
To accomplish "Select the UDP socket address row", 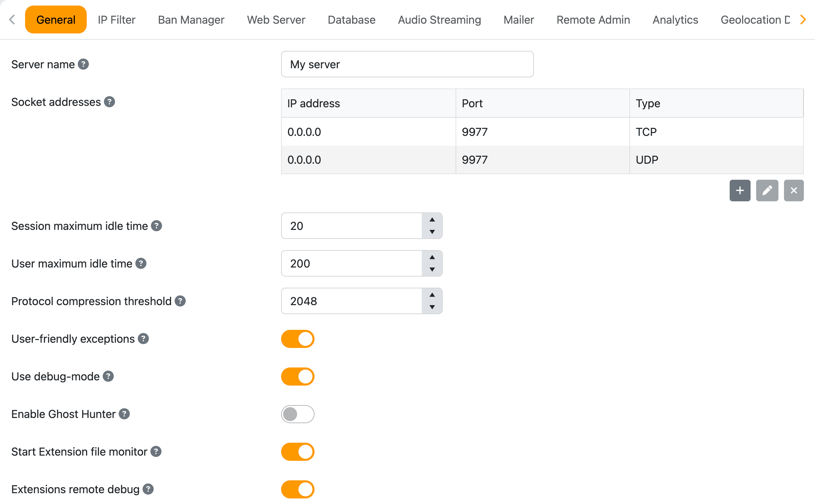I will (x=542, y=160).
